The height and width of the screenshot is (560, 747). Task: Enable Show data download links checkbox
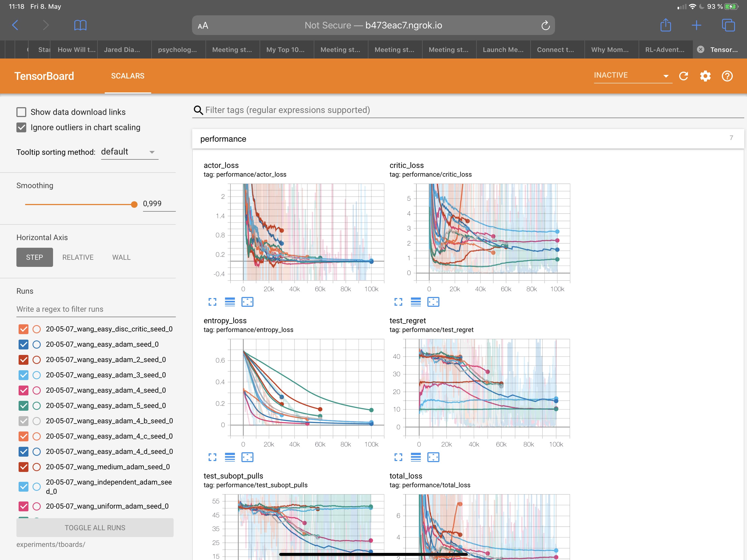[21, 112]
